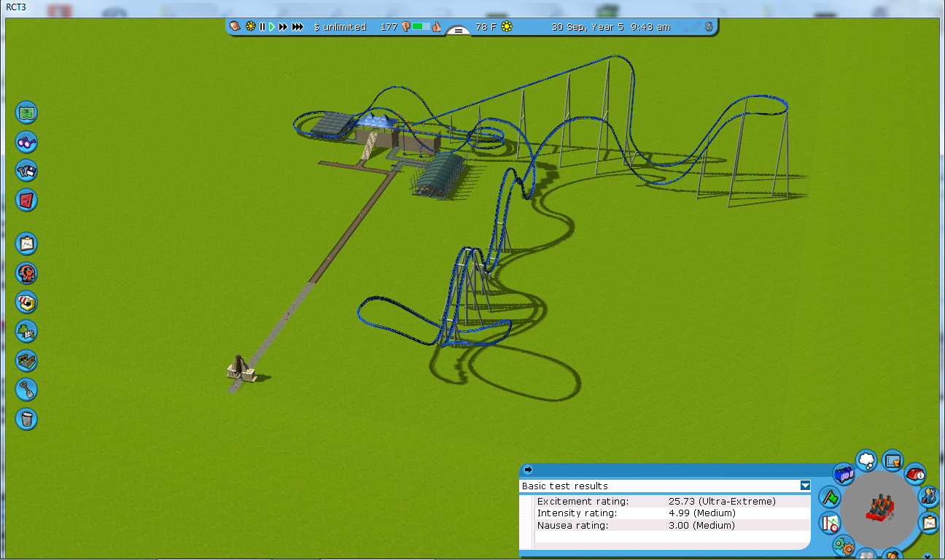Click the date '30 Sep, Year 5'
Screen dimensions: 945x560
point(588,27)
